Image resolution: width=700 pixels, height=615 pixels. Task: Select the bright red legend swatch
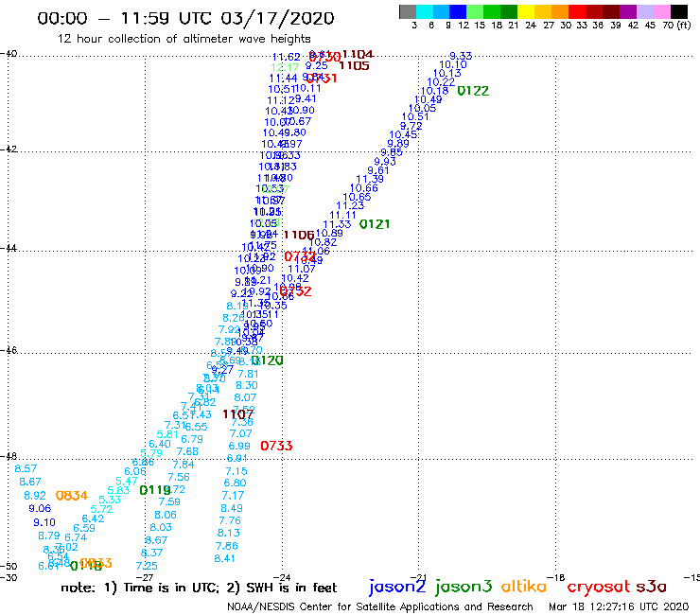click(577, 11)
